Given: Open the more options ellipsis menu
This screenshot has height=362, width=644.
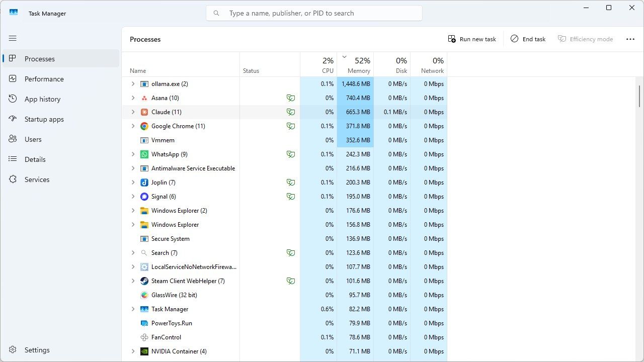Looking at the screenshot, I should (x=630, y=39).
